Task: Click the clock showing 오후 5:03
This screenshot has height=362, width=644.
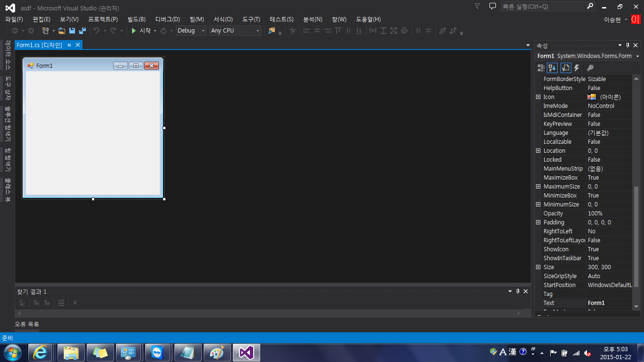Action: click(615, 349)
